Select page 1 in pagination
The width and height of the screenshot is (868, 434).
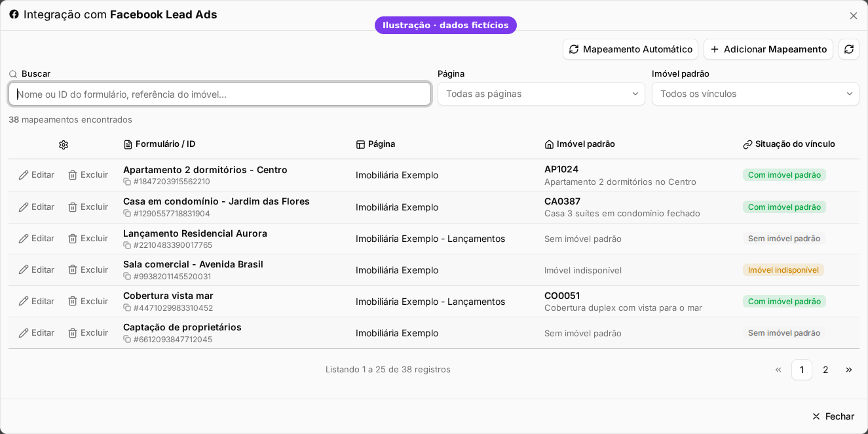click(802, 370)
